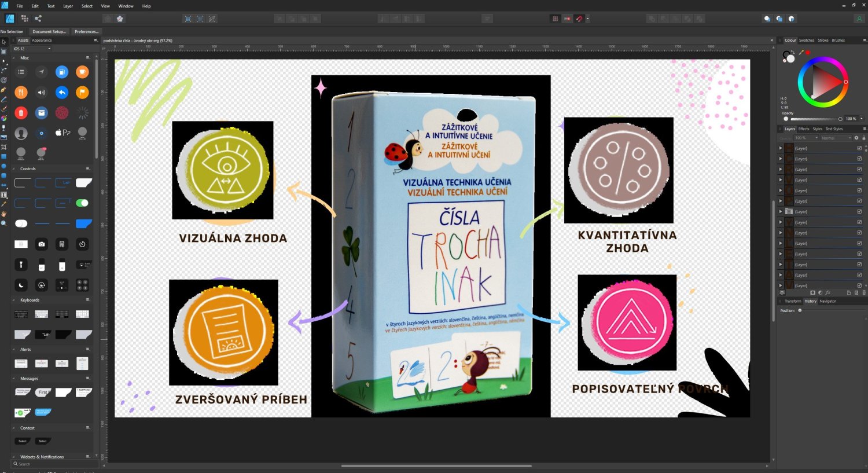Switch to the Brushes tab
This screenshot has width=868, height=473.
tap(838, 40)
